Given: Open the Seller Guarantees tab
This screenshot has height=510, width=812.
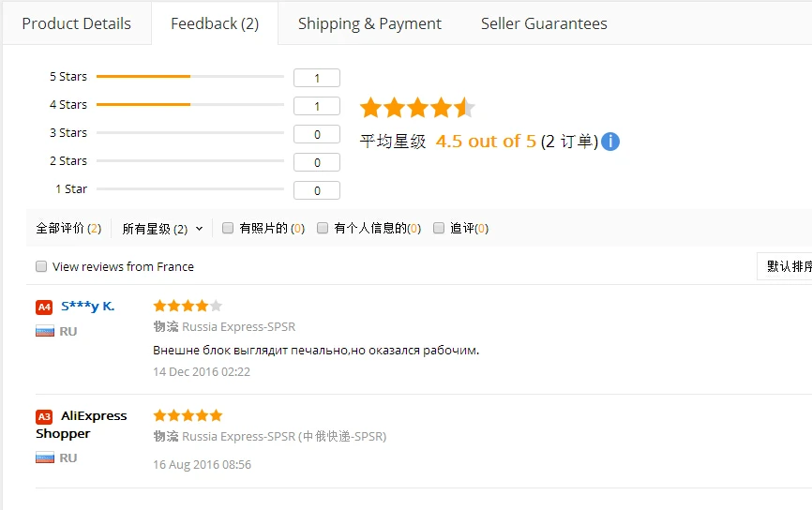Looking at the screenshot, I should [x=544, y=23].
